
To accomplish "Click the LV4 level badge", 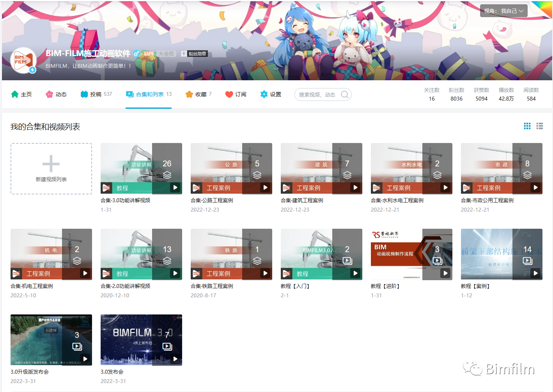I will (149, 54).
